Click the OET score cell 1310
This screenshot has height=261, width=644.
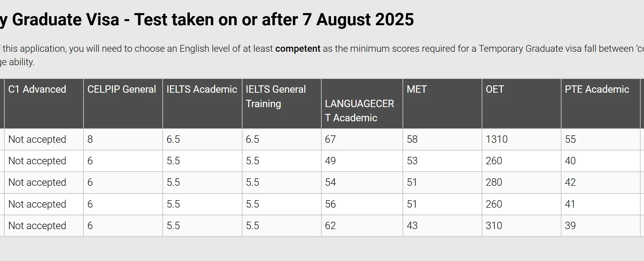pyautogui.click(x=496, y=139)
